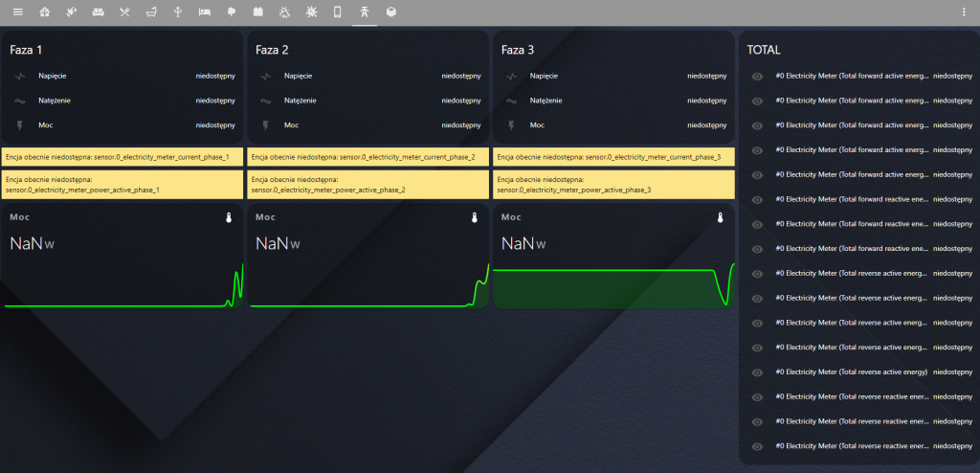Select the cube icon tab
The height and width of the screenshot is (473, 980).
pos(391,12)
